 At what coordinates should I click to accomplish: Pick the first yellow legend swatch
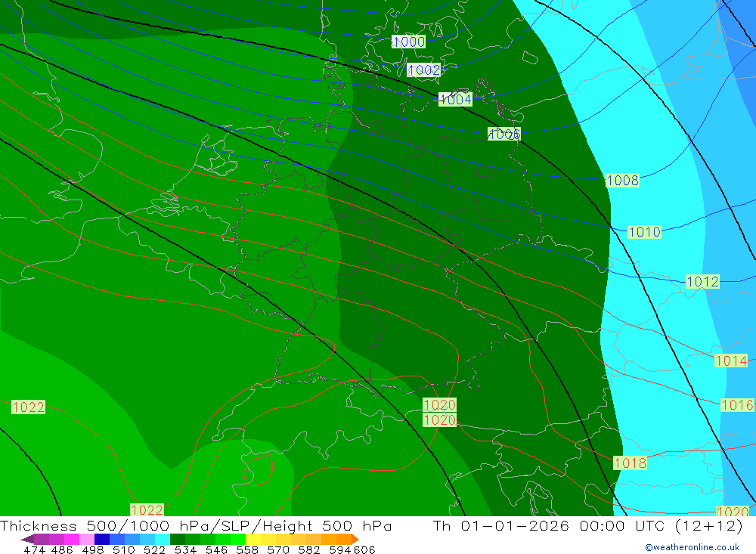253,539
